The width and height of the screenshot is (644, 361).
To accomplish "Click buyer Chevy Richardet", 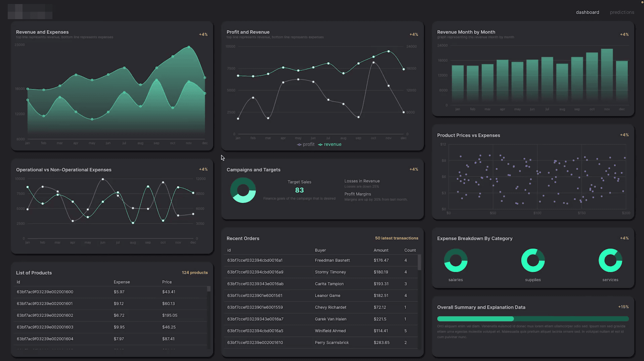I will pos(331,307).
